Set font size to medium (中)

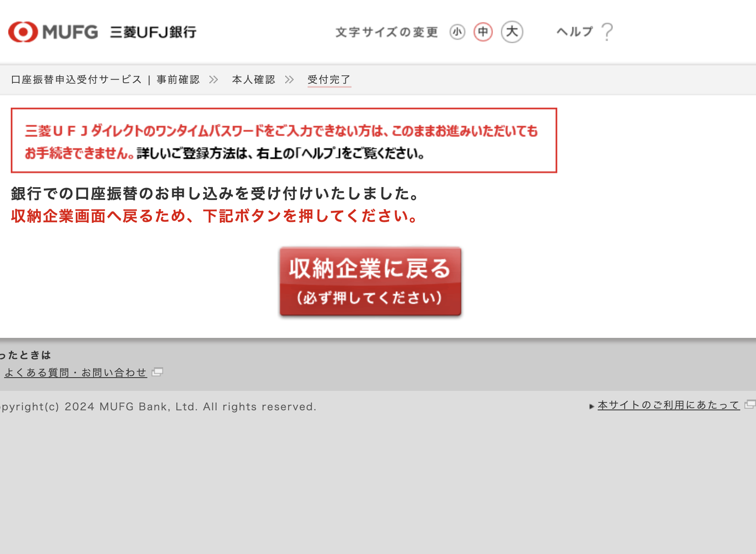pos(483,32)
